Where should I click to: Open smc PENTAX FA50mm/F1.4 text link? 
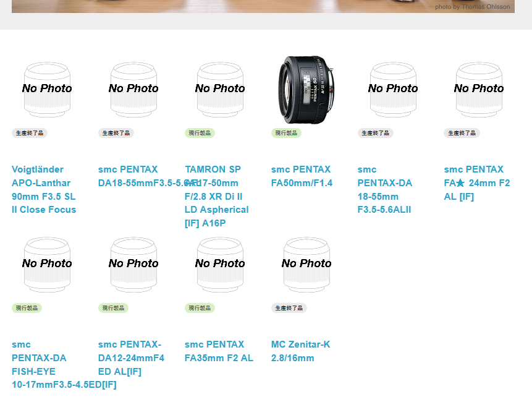(302, 176)
